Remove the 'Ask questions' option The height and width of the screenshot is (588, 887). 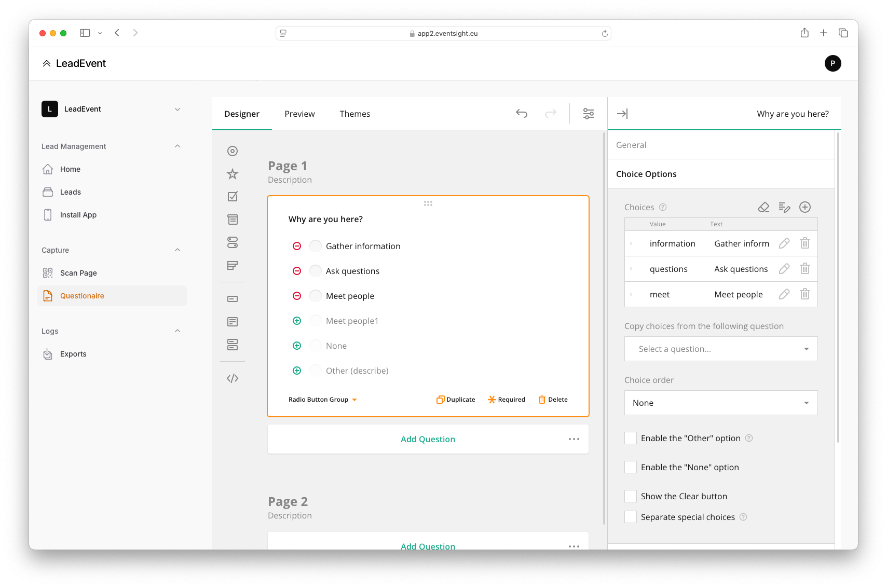(297, 271)
